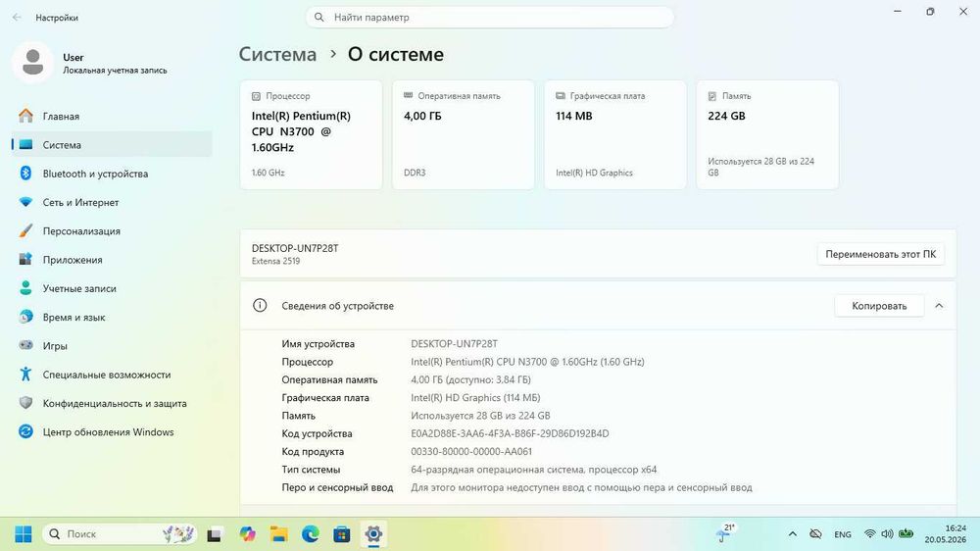The height and width of the screenshot is (551, 980).
Task: Click the Процессор info card
Action: pyautogui.click(x=312, y=134)
